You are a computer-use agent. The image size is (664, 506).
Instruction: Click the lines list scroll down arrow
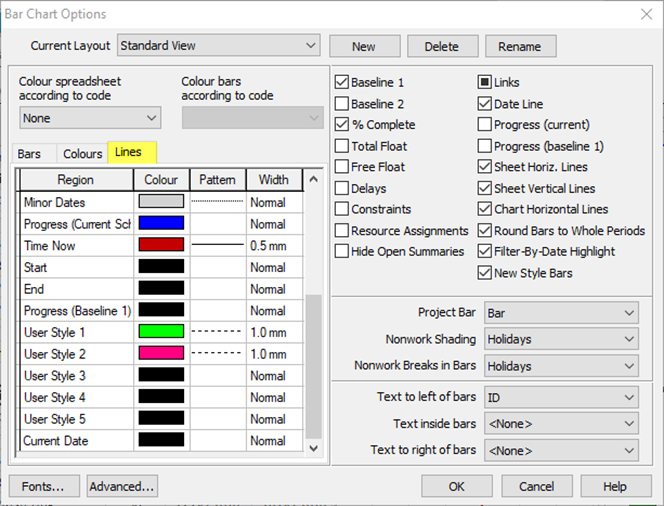point(313,448)
